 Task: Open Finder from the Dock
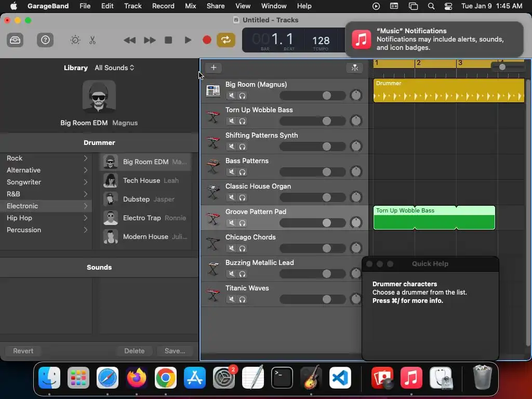[49, 377]
